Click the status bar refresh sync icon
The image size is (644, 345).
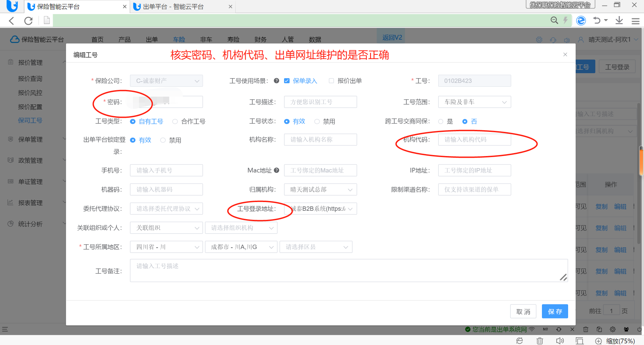click(559, 329)
